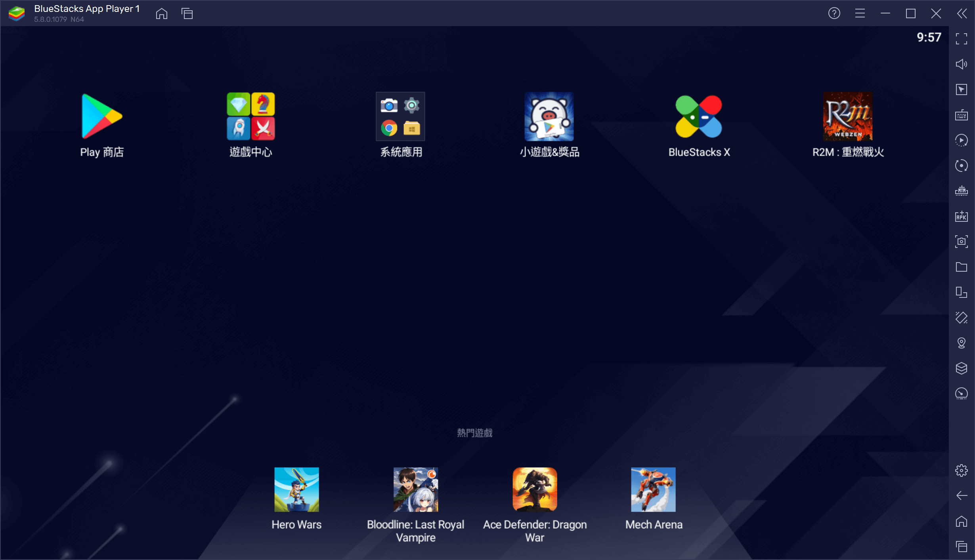Open settings gear in sidebar
This screenshot has height=560, width=975.
[962, 470]
